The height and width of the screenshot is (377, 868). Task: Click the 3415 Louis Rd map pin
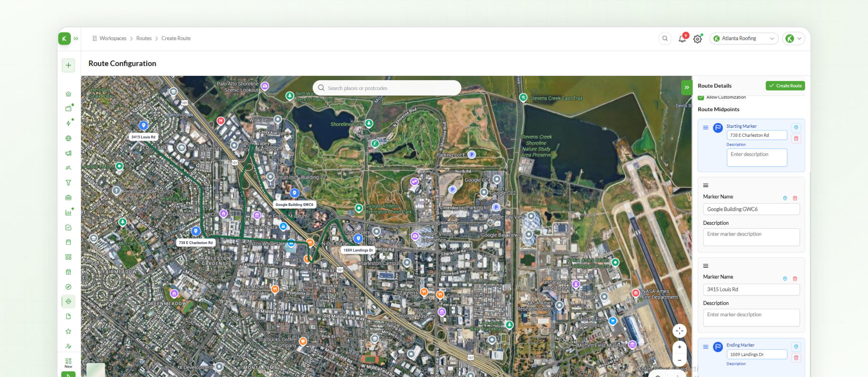[x=143, y=125]
